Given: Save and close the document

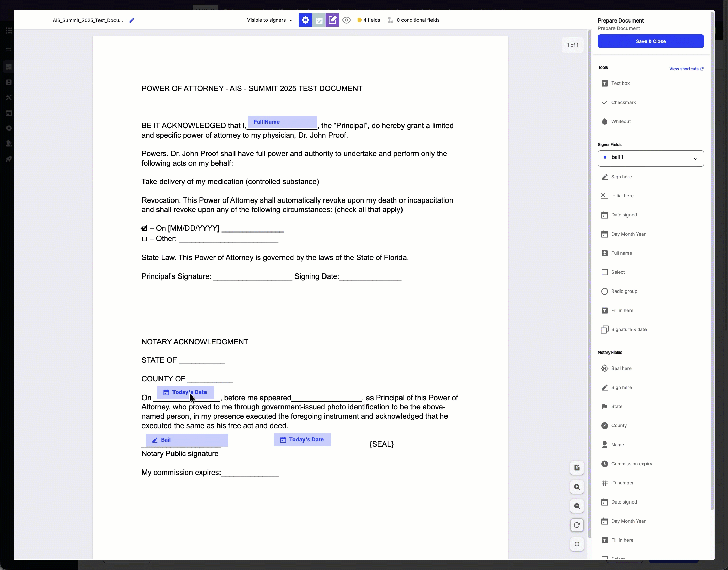Looking at the screenshot, I should [651, 41].
